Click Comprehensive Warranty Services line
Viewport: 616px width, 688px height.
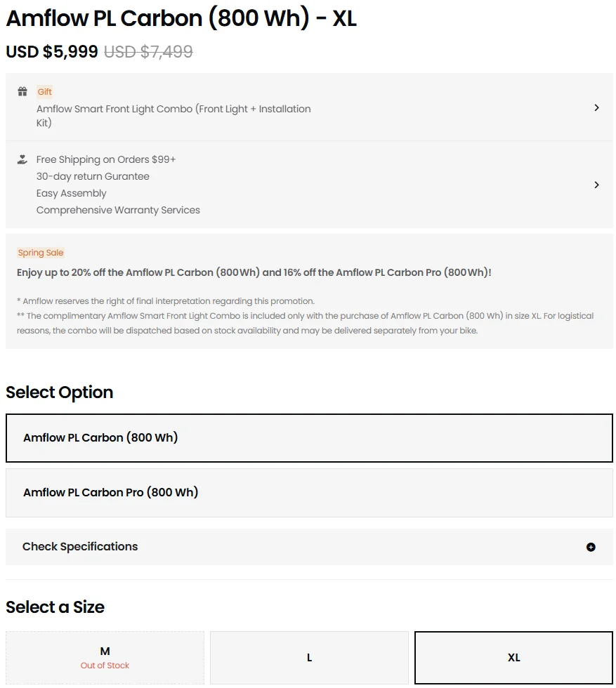point(118,210)
